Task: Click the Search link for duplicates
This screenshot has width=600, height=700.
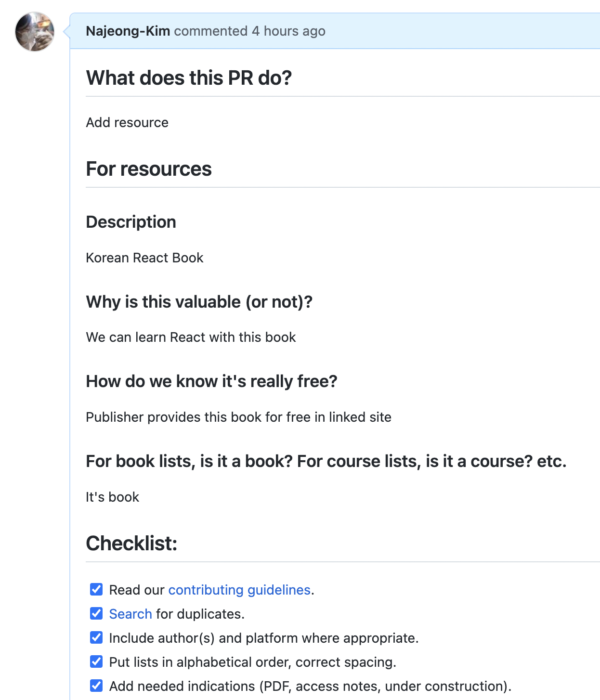Action: coord(130,614)
